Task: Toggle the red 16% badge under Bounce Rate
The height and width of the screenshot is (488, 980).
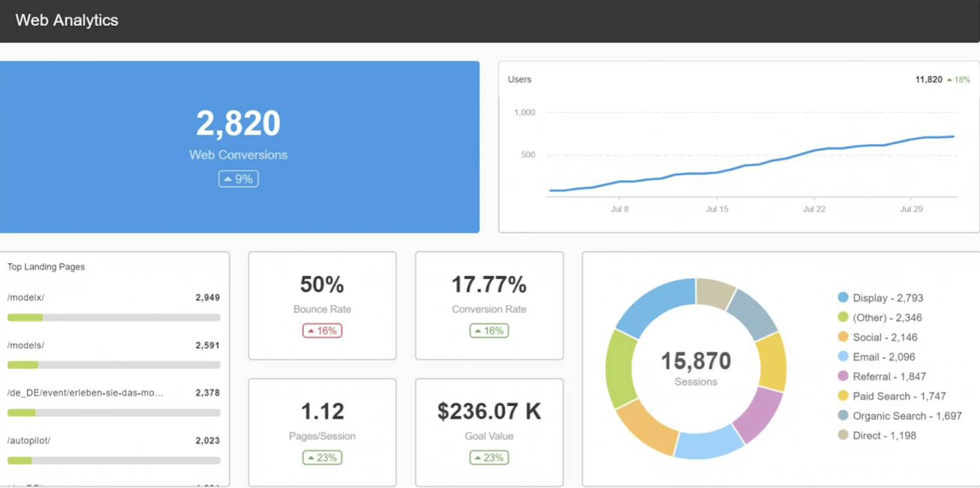Action: (321, 330)
